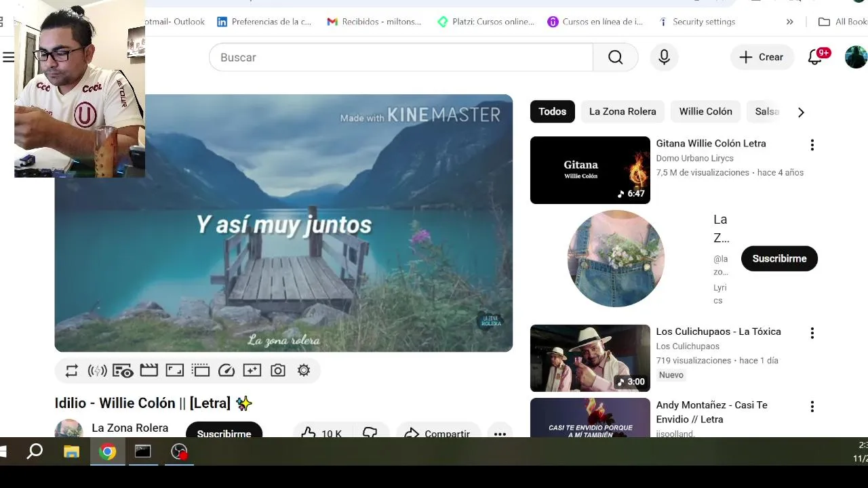
Task: Click inside the Buscar search field
Action: [x=401, y=58]
